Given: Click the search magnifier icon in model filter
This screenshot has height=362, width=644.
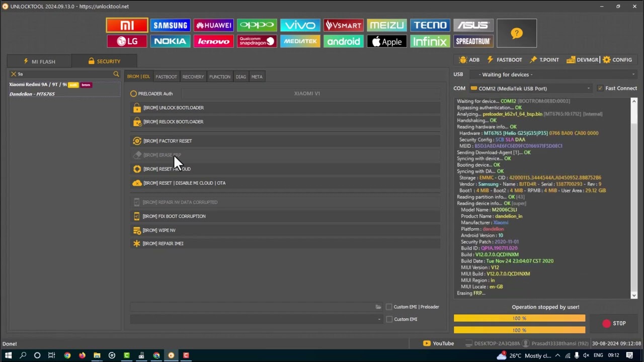Looking at the screenshot, I should pos(116,74).
